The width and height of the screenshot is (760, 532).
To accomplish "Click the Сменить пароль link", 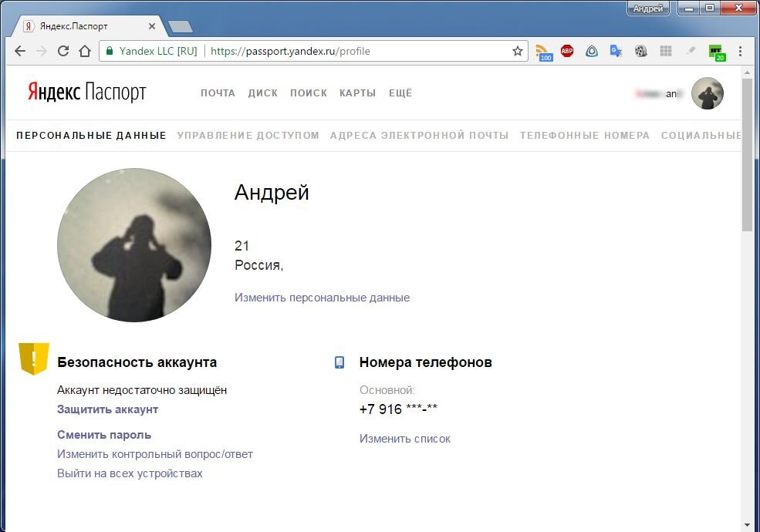I will [104, 435].
